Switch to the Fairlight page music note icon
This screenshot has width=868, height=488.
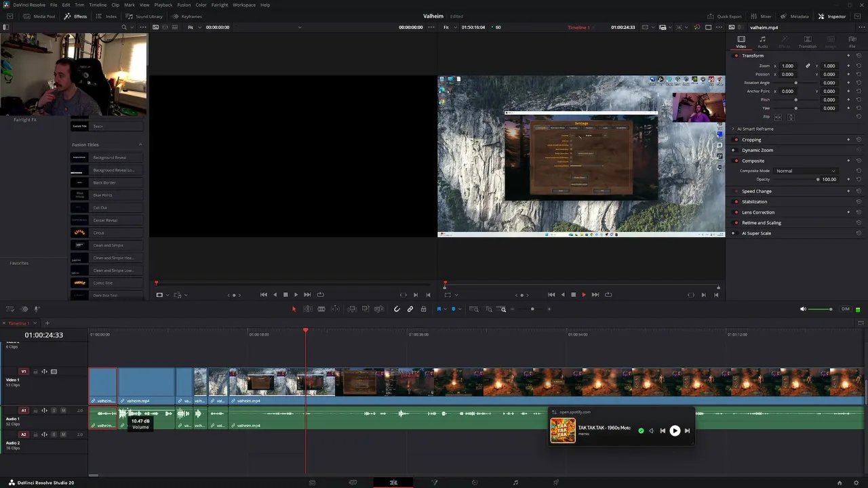click(515, 483)
